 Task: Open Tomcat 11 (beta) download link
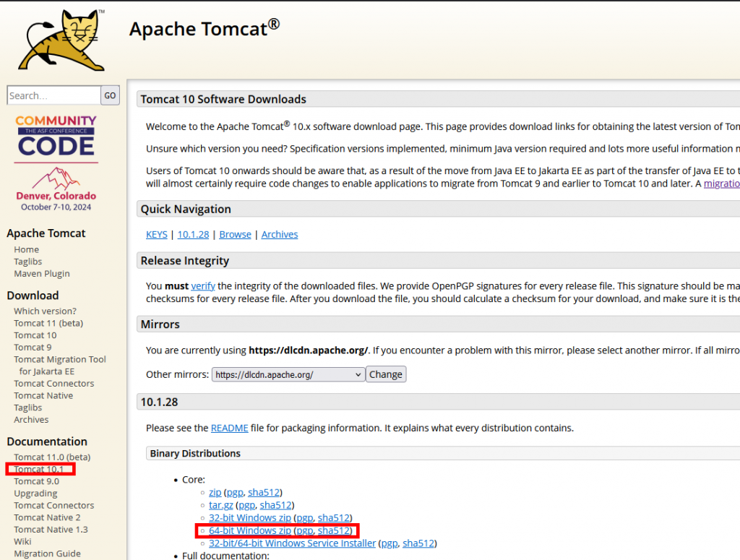(x=48, y=323)
